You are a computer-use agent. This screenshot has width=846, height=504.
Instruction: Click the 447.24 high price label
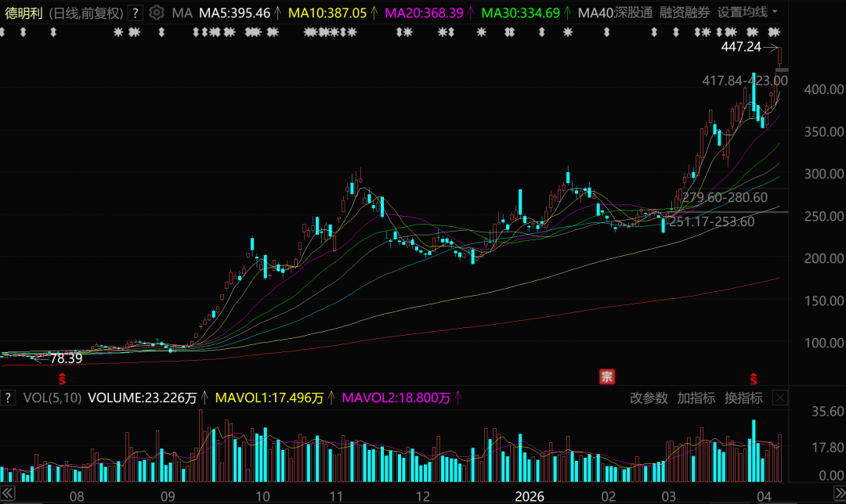(741, 48)
